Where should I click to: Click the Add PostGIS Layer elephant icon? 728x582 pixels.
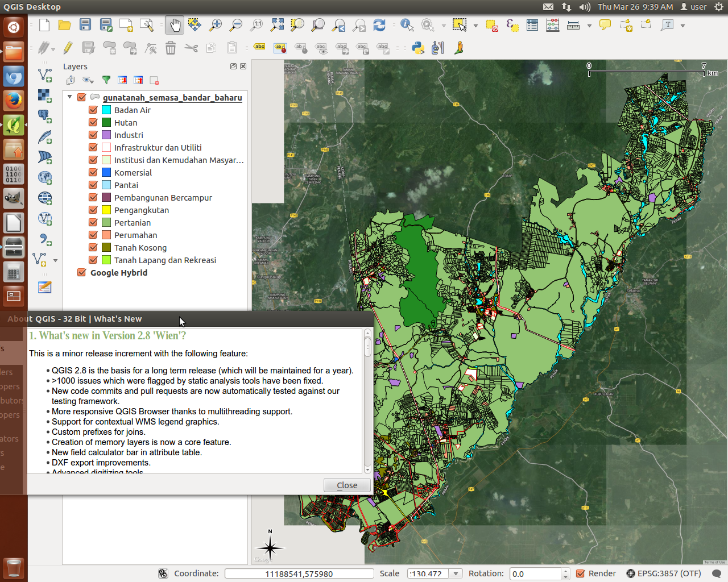[45, 116]
